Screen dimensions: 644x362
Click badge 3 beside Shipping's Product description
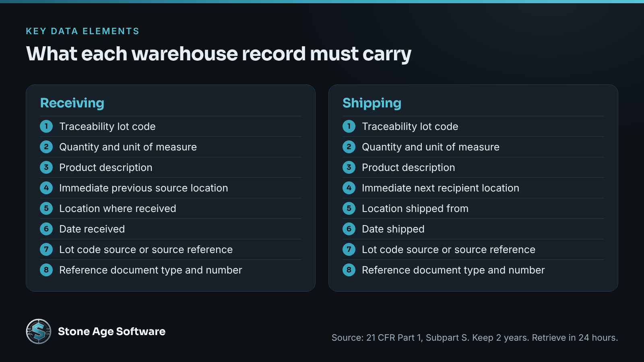tap(349, 167)
